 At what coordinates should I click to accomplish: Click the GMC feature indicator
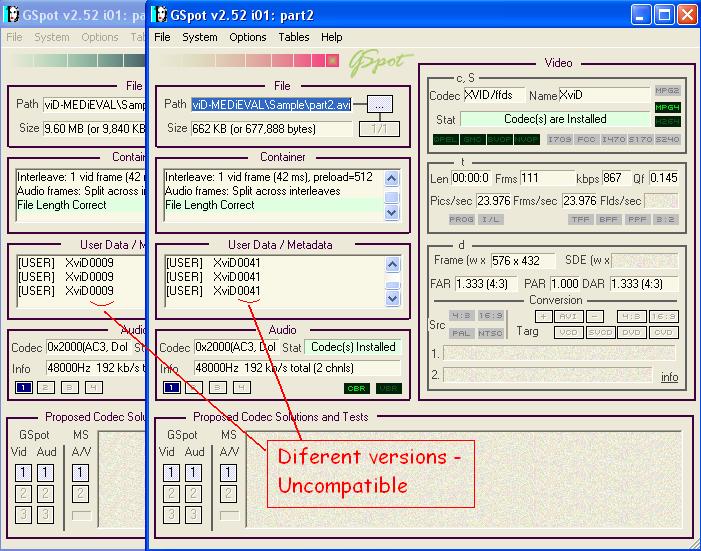click(x=473, y=140)
